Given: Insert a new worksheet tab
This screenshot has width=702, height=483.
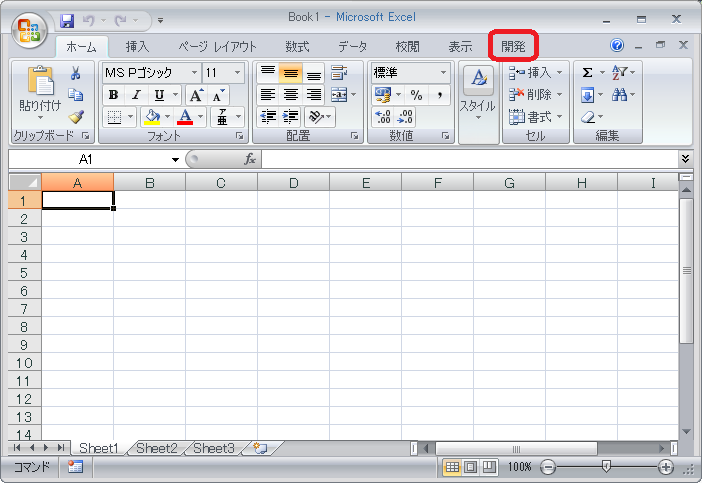Looking at the screenshot, I should point(261,448).
